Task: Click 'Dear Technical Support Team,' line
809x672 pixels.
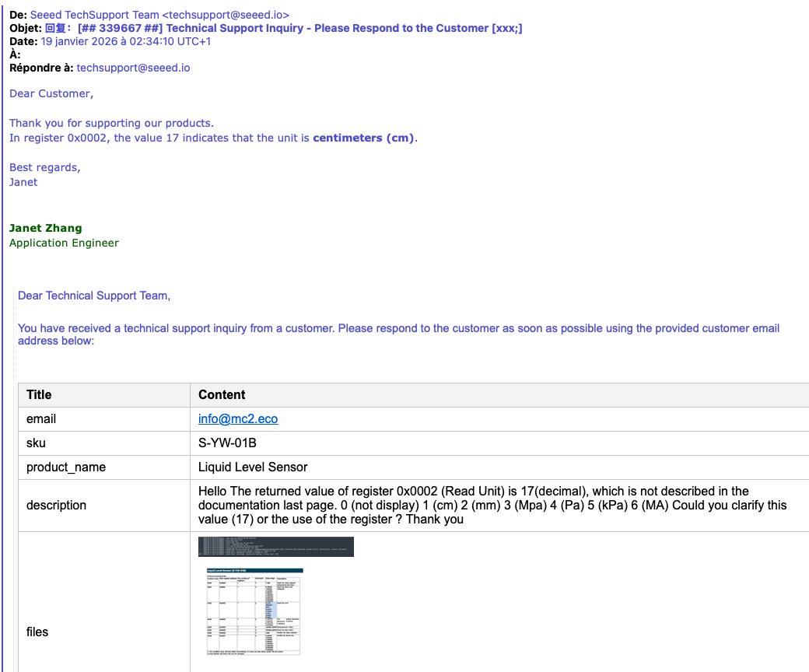Action: [x=94, y=296]
